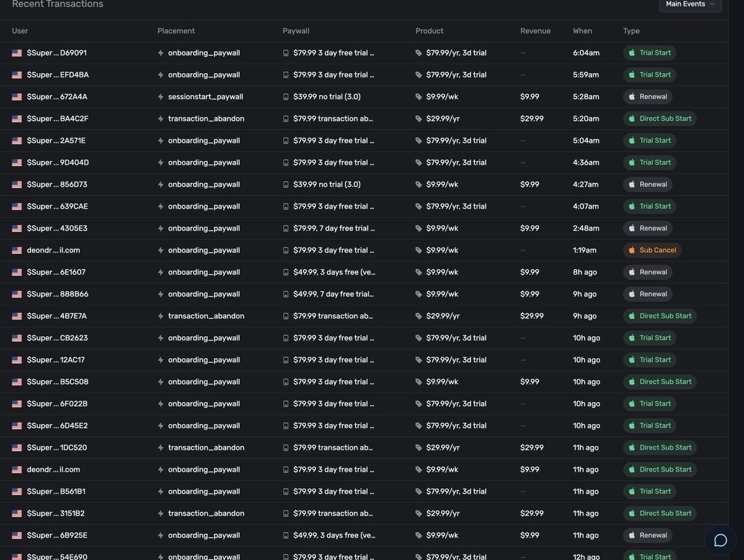Click the tag product icon in the 639CAE row
The width and height of the screenshot is (744, 560).
[x=419, y=206]
